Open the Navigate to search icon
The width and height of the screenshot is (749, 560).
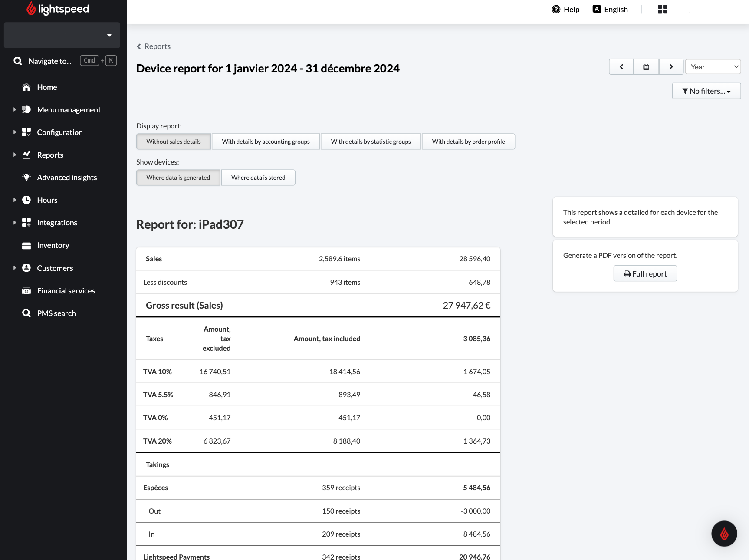pyautogui.click(x=18, y=61)
